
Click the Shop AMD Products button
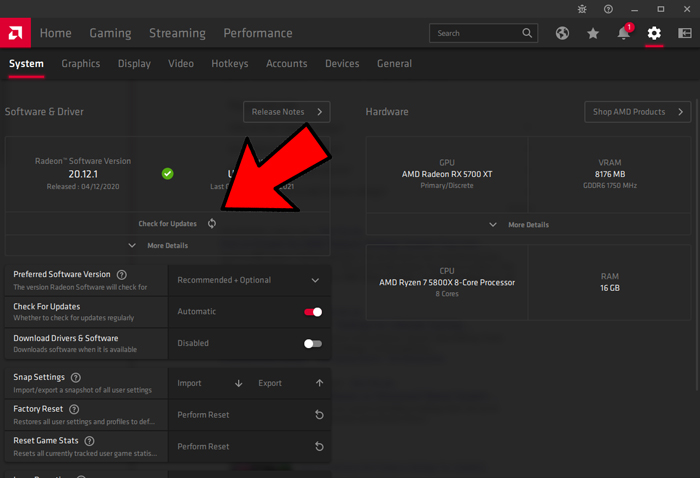637,112
